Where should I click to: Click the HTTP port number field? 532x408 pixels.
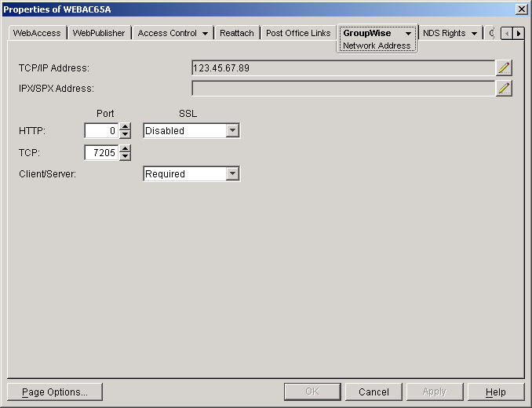(x=101, y=130)
